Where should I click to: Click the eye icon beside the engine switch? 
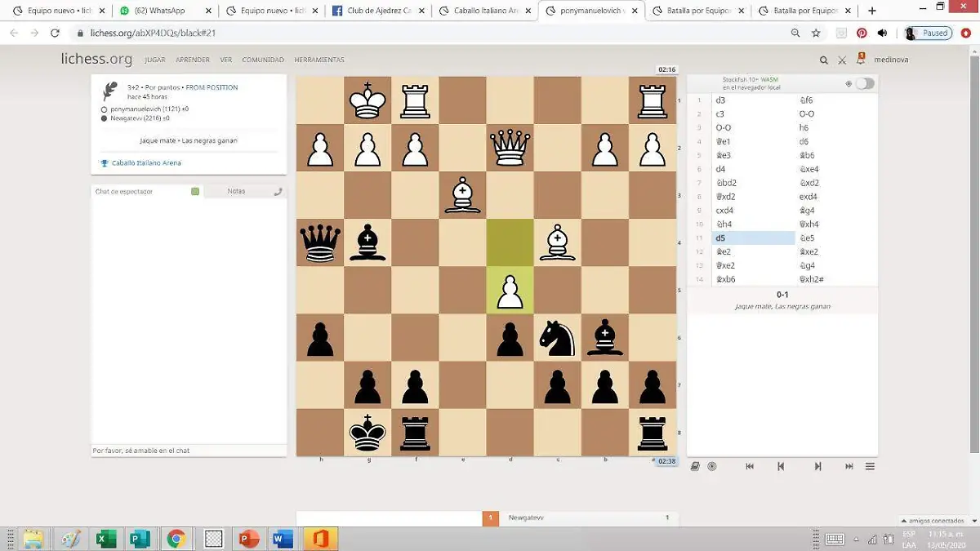click(x=849, y=83)
